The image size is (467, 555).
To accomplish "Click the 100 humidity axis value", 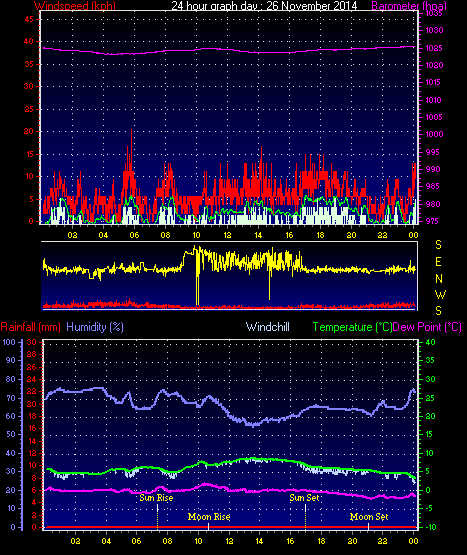I will 9,342.
